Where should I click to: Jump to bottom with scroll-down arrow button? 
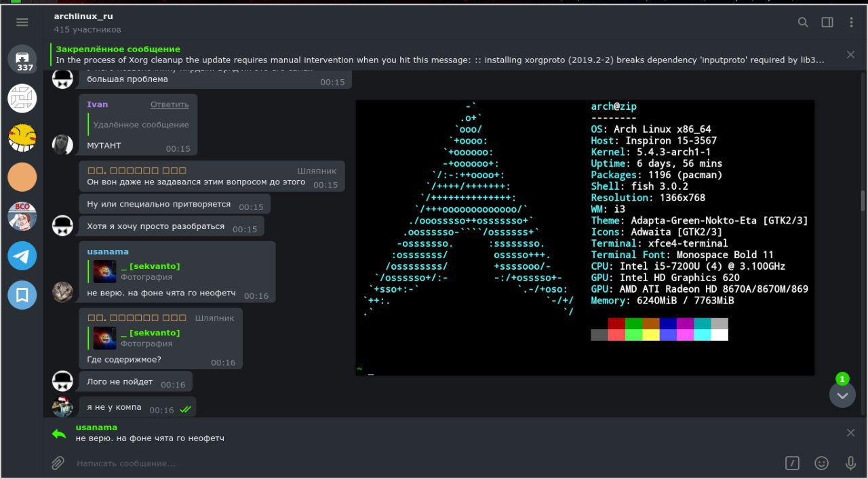[842, 395]
